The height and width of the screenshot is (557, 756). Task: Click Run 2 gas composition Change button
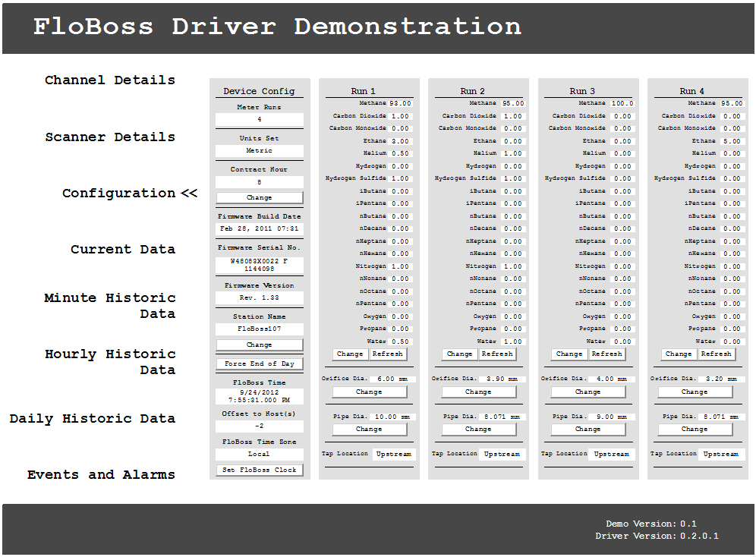coord(459,354)
